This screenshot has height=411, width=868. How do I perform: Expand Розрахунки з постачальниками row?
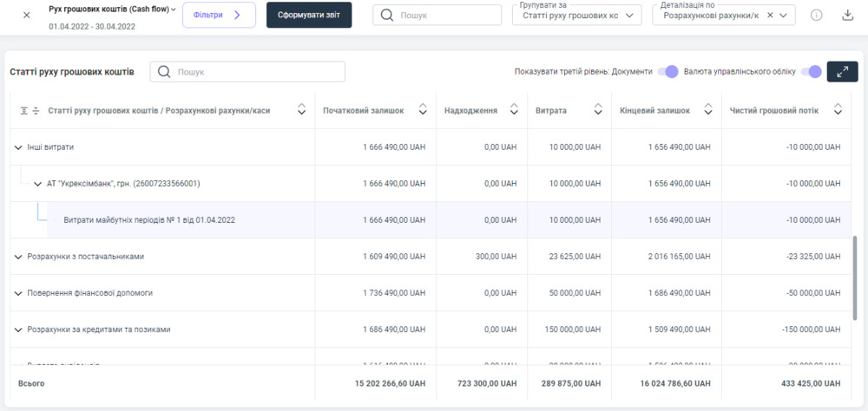(18, 257)
